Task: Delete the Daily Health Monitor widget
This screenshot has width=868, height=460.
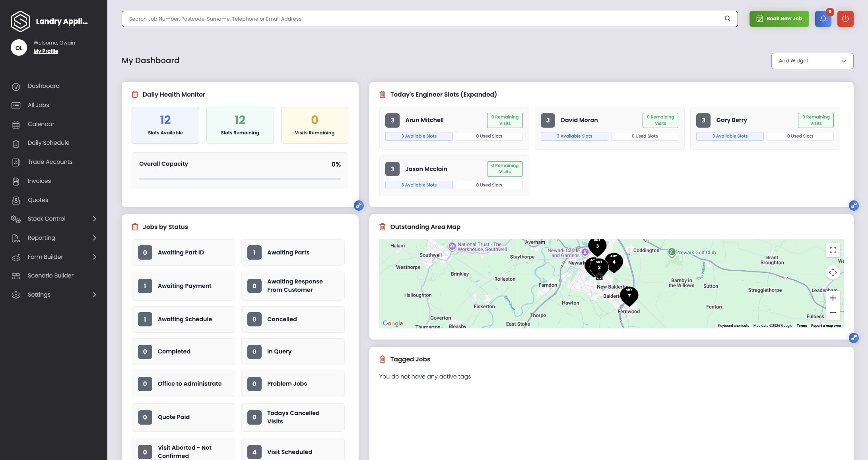Action: click(135, 95)
